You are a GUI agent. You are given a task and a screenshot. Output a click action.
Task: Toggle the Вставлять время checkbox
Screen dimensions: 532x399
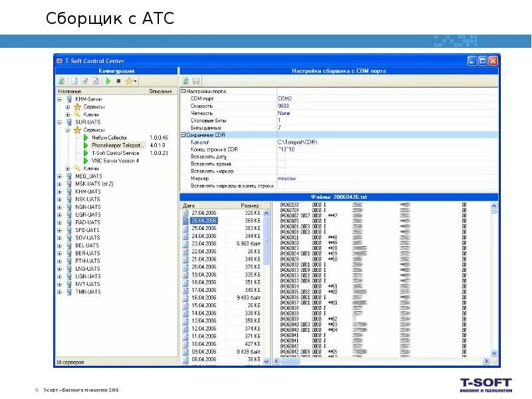click(281, 164)
